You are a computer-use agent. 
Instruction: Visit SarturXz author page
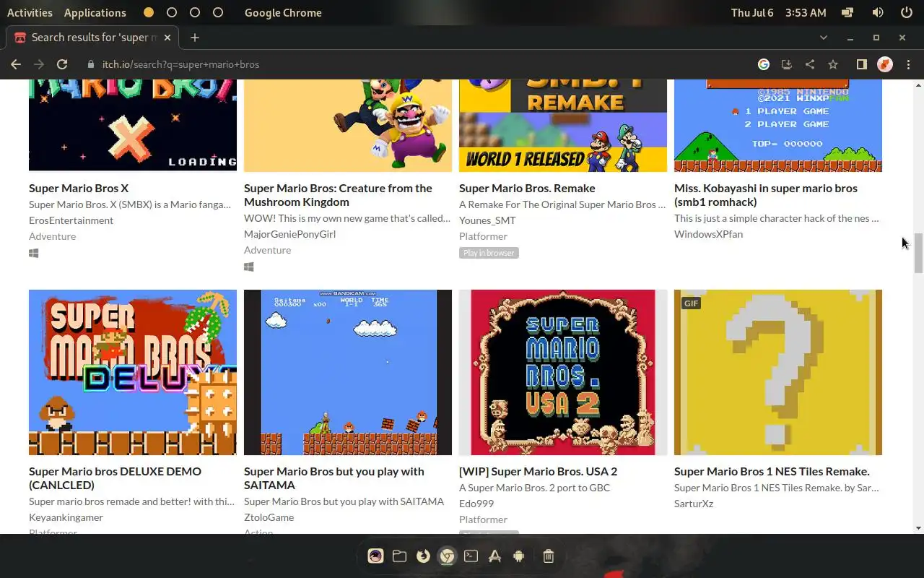(694, 504)
